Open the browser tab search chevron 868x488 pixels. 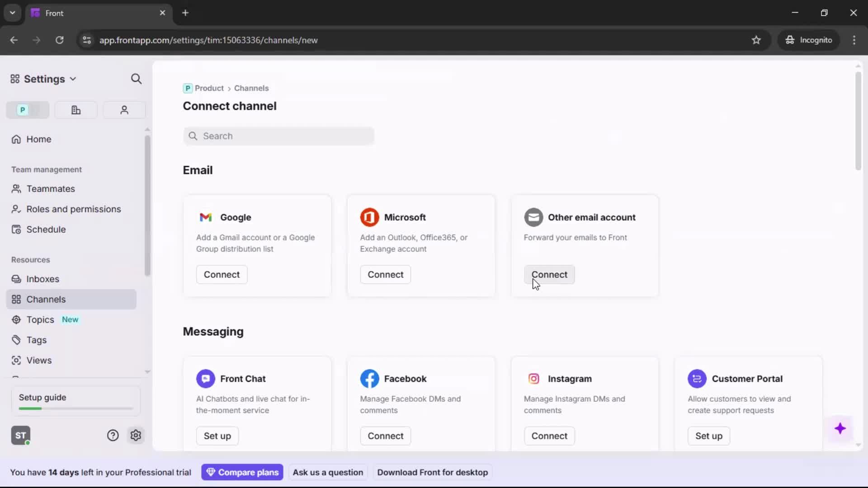(x=12, y=13)
